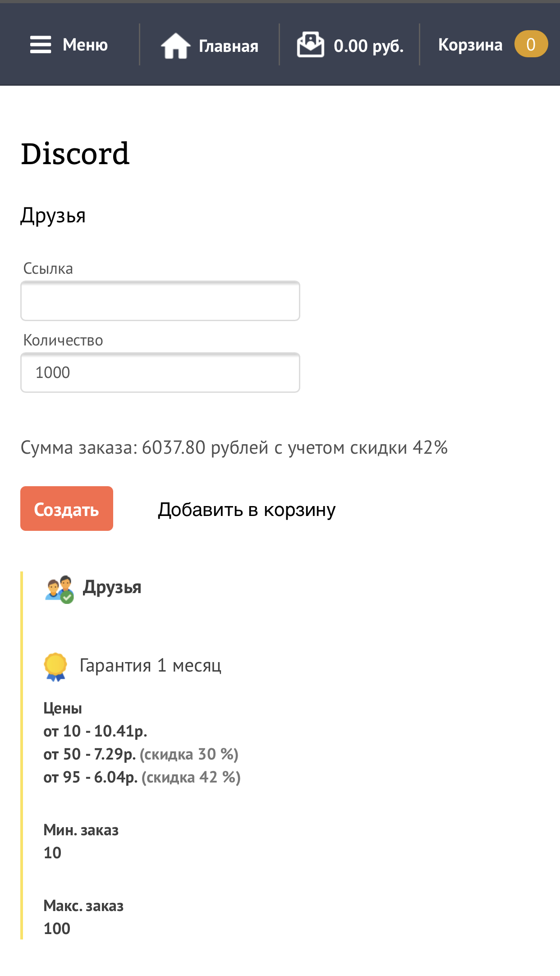This screenshot has height=976, width=560.
Task: Focus the Ссылка input field
Action: [160, 301]
